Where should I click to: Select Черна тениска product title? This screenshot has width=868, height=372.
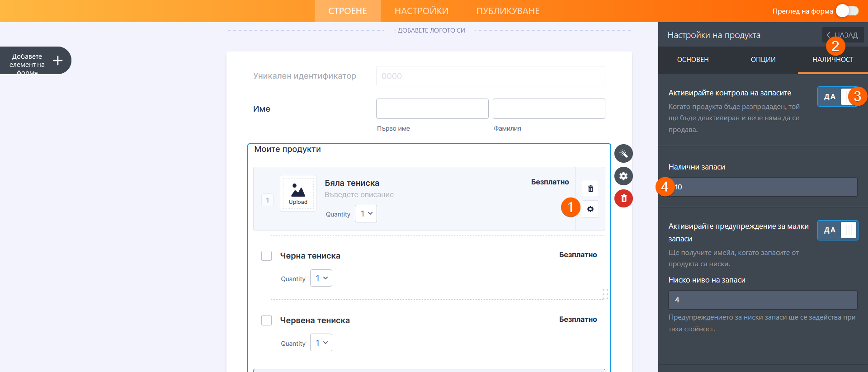click(310, 256)
